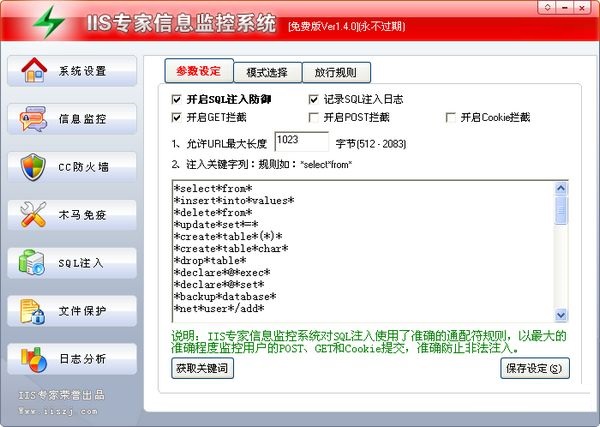600x427 pixels.
Task: Select the 木马免疫 wrench tools icon
Action: [33, 215]
